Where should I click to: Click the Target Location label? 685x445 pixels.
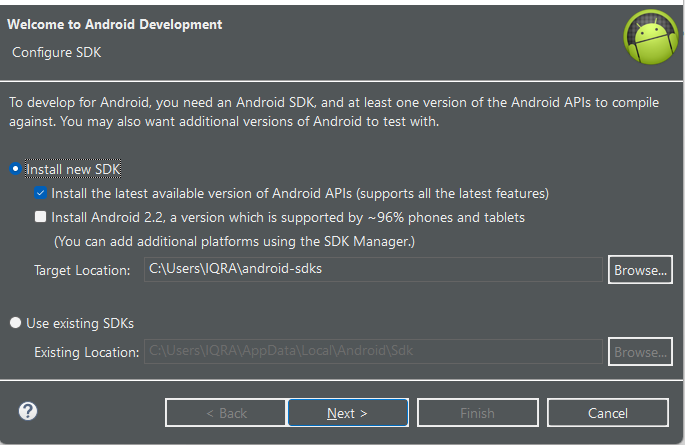(x=82, y=270)
